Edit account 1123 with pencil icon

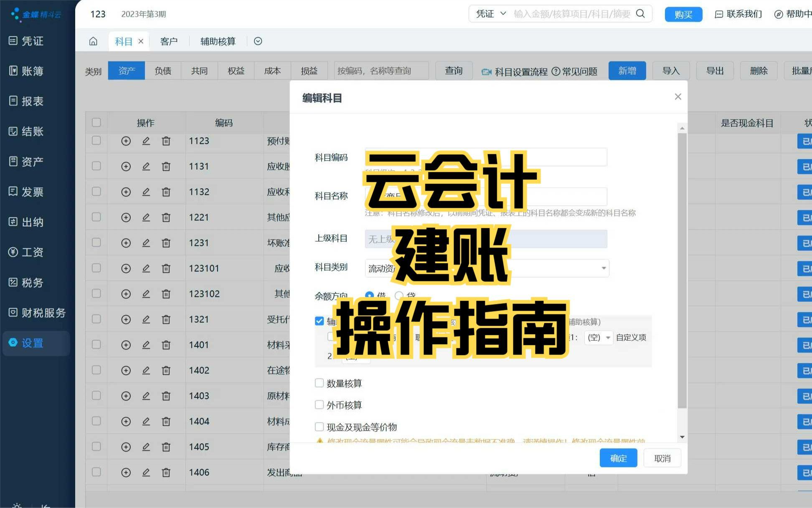click(146, 141)
